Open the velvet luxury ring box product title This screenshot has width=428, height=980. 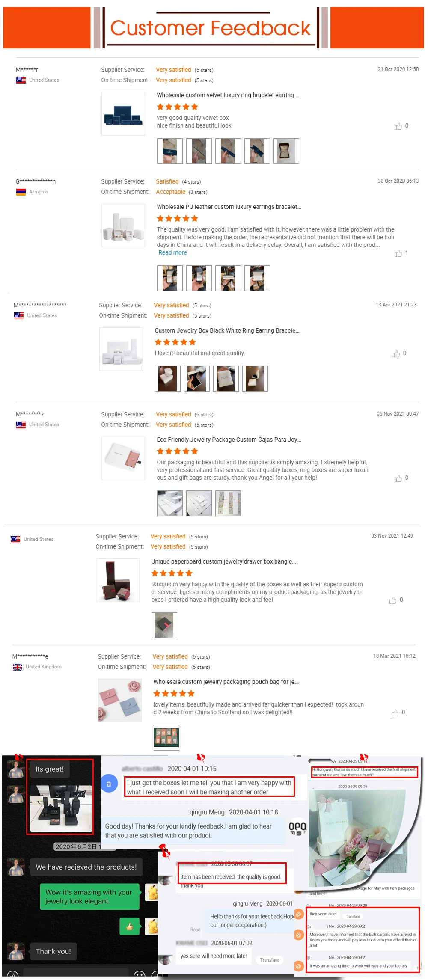(228, 95)
